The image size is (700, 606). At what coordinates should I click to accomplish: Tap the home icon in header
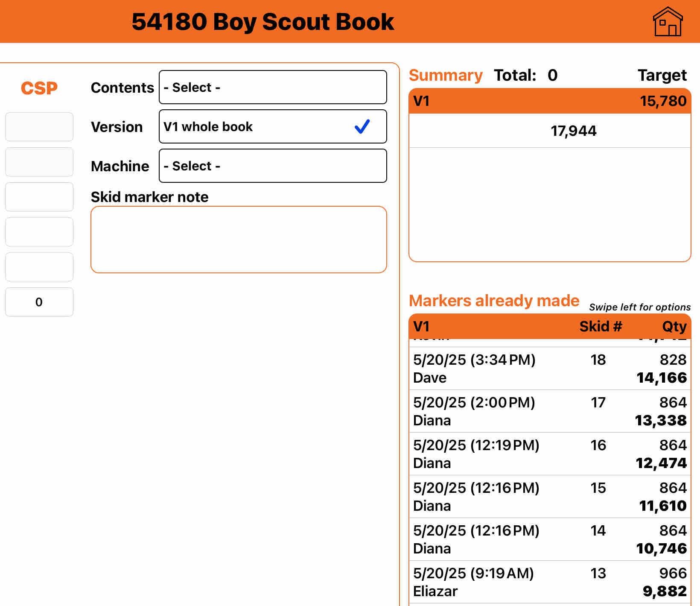[668, 21]
